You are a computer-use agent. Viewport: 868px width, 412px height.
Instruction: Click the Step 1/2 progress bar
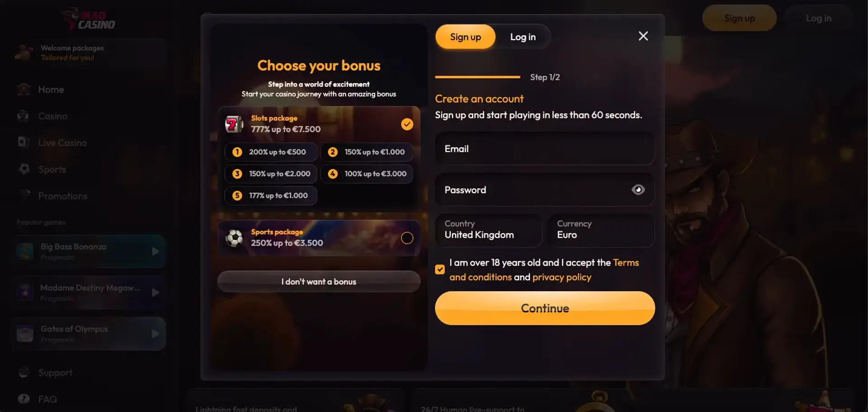coord(477,77)
